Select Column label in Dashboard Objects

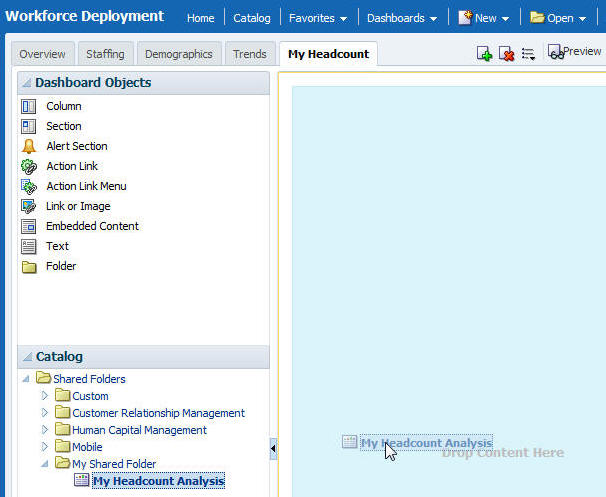pyautogui.click(x=64, y=106)
